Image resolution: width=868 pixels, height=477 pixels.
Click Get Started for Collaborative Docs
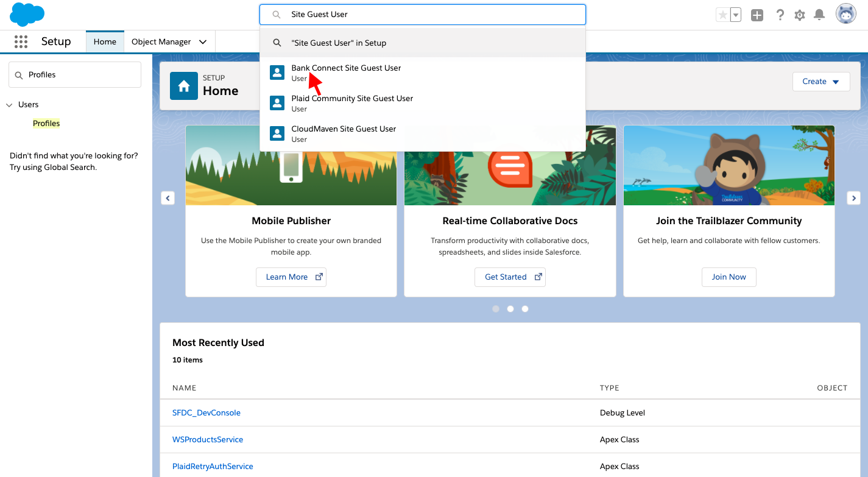pyautogui.click(x=510, y=277)
